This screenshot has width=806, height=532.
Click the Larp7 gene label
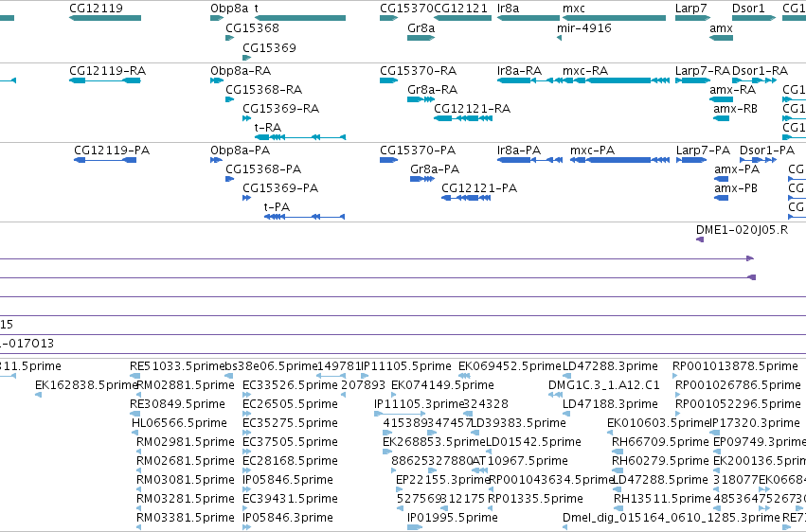click(x=690, y=9)
